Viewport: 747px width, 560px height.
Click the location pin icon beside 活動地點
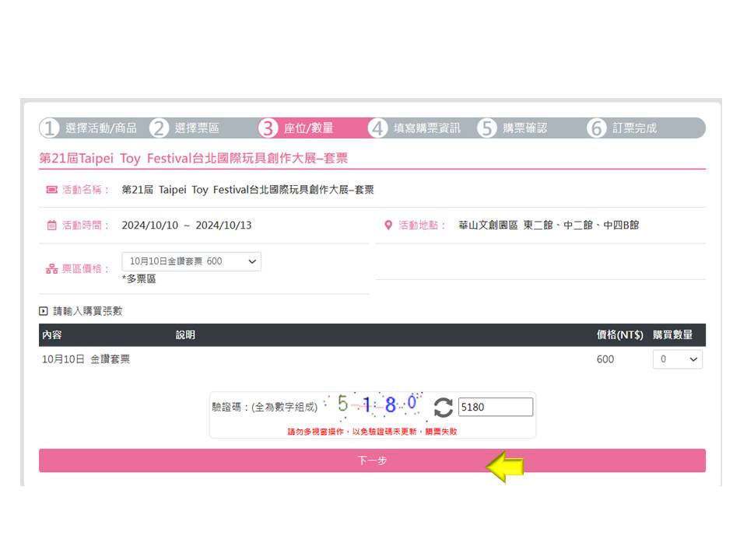388,226
